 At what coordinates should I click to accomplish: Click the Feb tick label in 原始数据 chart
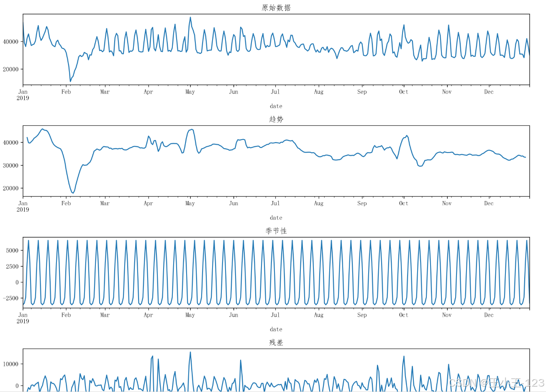point(66,92)
